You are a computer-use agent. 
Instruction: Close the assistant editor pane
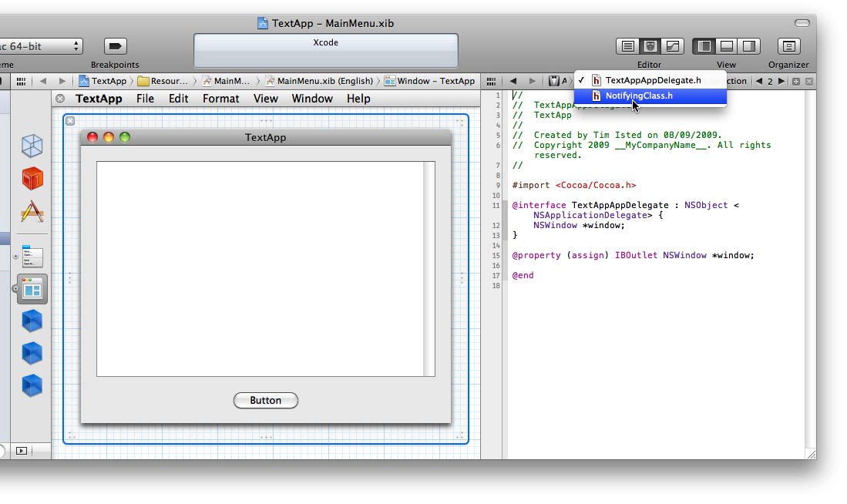coord(809,82)
